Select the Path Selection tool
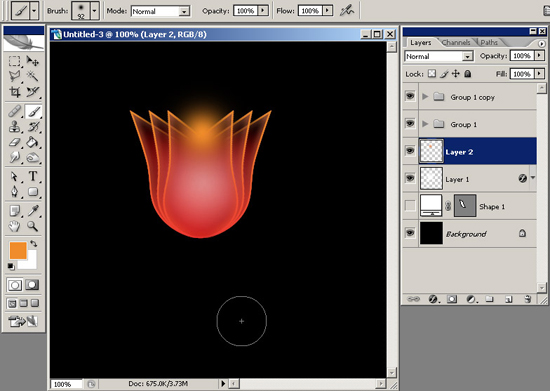The image size is (550, 391). click(x=14, y=176)
